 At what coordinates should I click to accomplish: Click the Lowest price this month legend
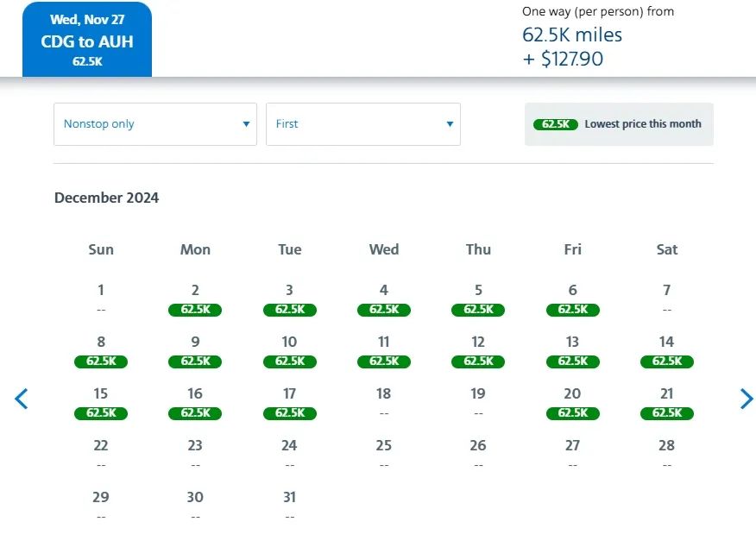click(619, 124)
